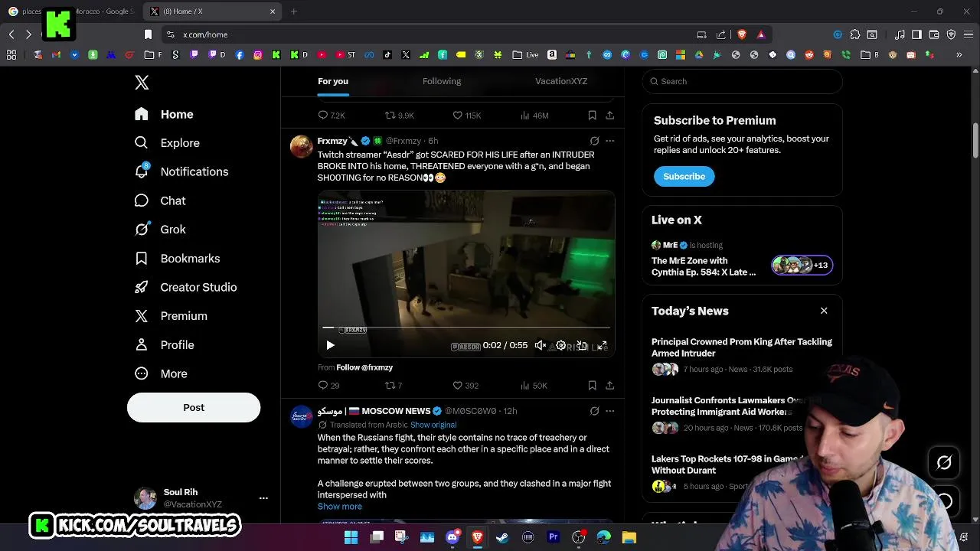
Task: Click Follow @frxmzy link
Action: click(x=364, y=367)
